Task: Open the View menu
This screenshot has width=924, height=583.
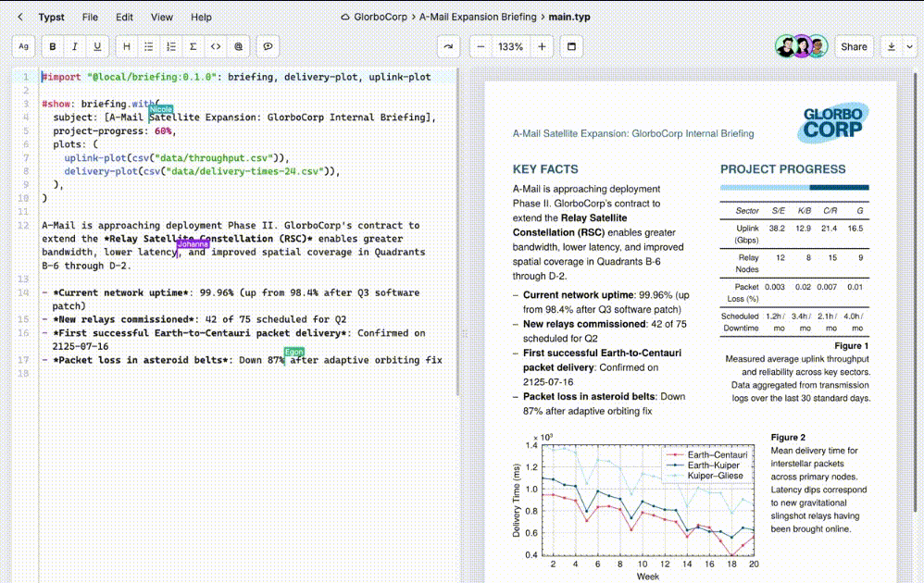Action: [162, 17]
